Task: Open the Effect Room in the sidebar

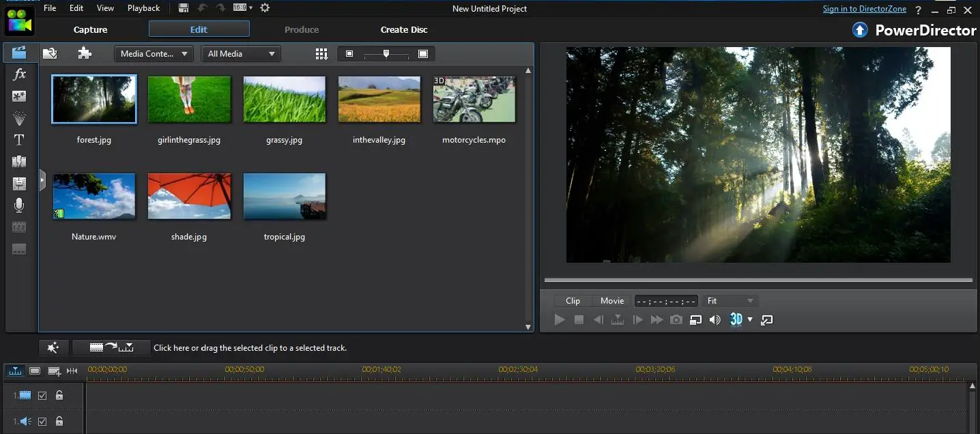Action: (x=19, y=74)
